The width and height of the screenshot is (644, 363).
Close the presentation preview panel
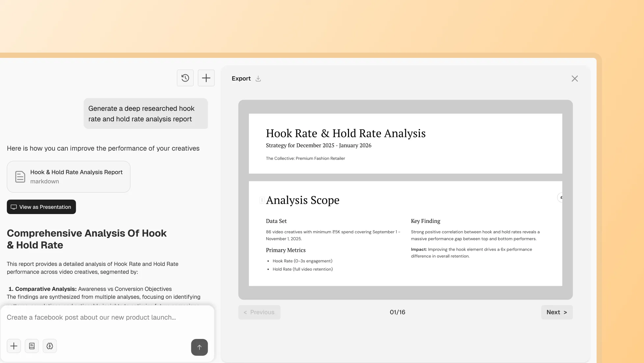[575, 79]
